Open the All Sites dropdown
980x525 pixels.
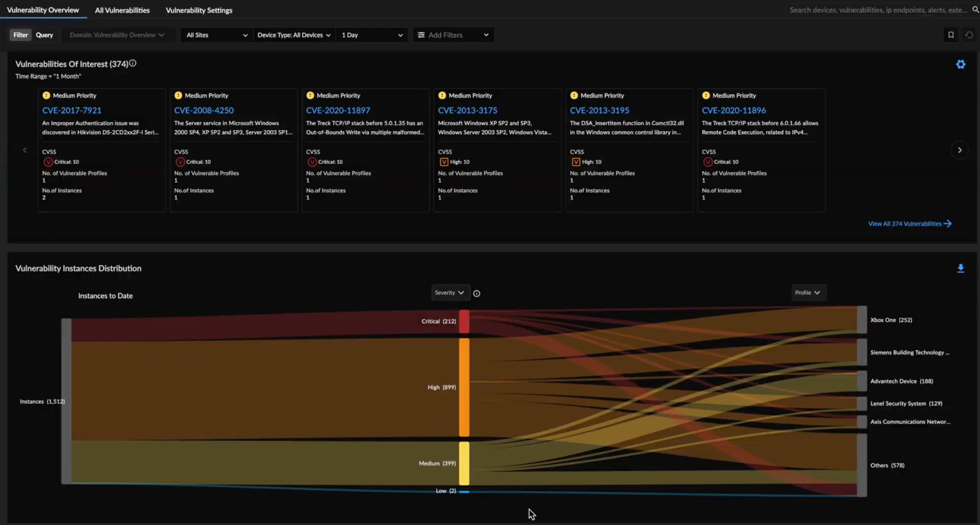(x=216, y=35)
